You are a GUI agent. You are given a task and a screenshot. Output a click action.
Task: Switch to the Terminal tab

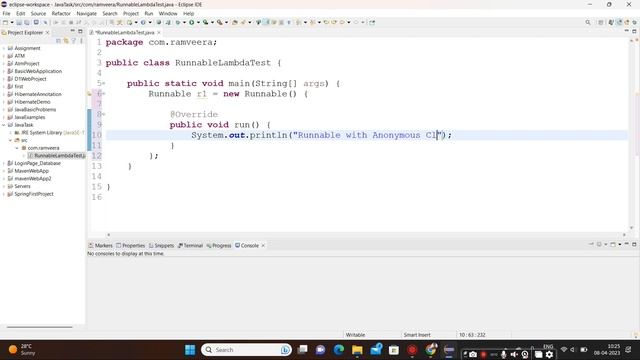click(x=190, y=246)
